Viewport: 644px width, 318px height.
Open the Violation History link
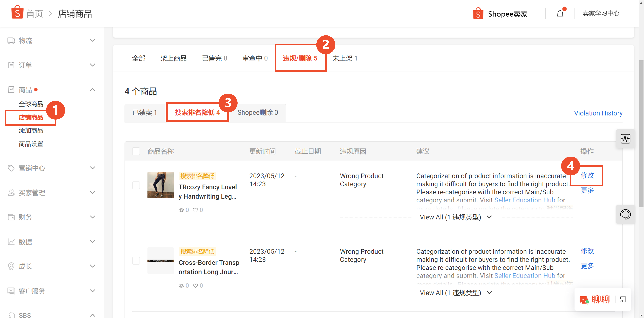[598, 113]
